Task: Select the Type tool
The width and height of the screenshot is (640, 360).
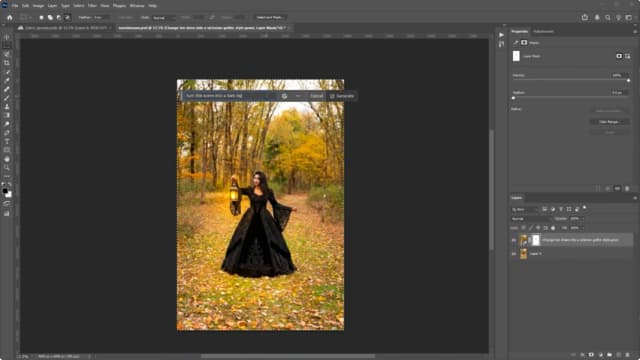Action: (x=7, y=141)
